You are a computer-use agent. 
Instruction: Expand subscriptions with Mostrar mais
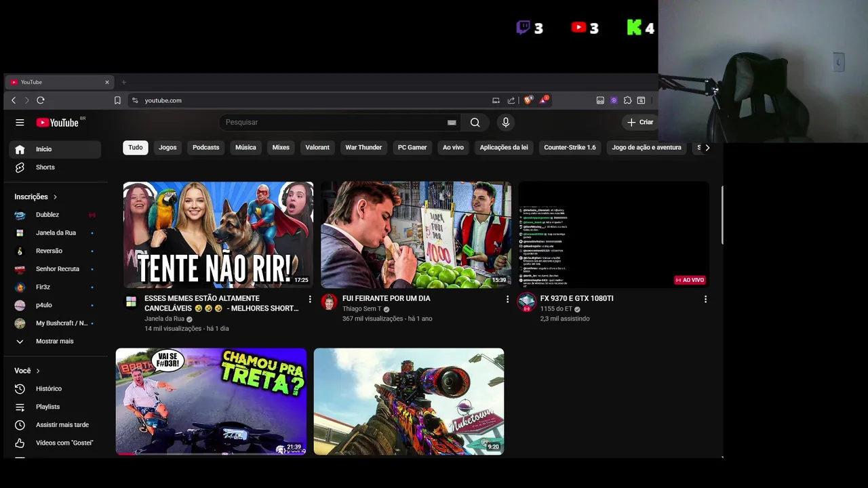[x=55, y=342]
